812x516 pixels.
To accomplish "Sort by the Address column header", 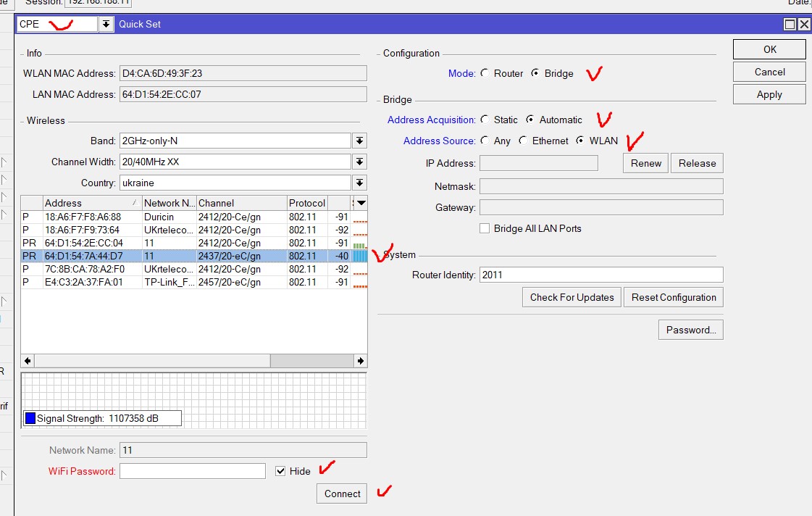I will (92, 203).
